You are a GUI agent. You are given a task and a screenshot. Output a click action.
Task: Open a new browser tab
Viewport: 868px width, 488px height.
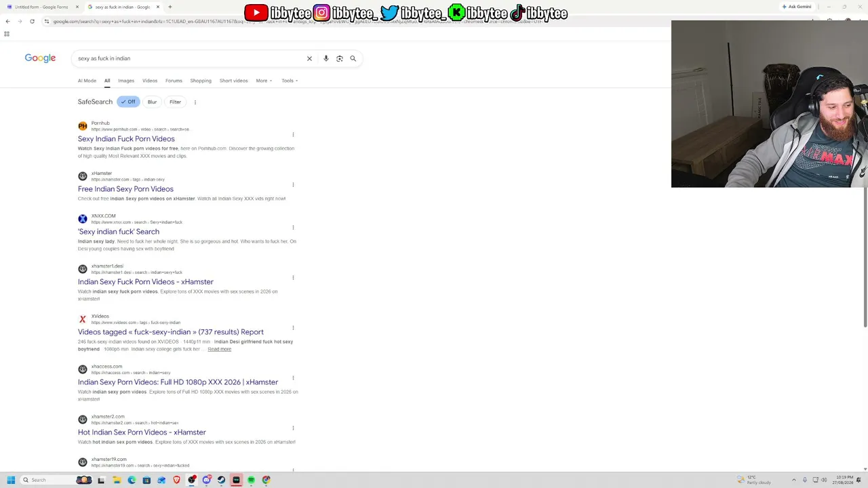pyautogui.click(x=170, y=7)
